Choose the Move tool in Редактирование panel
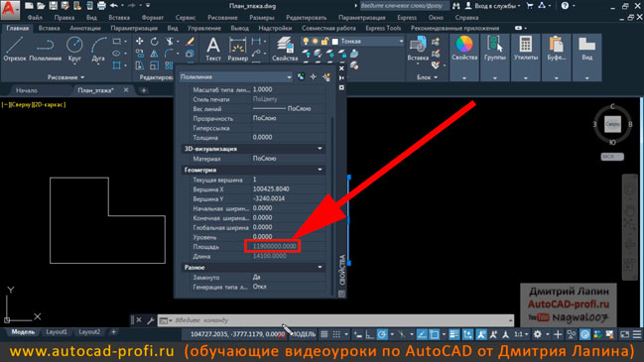Image resolution: width=644 pixels, height=362 pixels. pyautogui.click(x=140, y=41)
